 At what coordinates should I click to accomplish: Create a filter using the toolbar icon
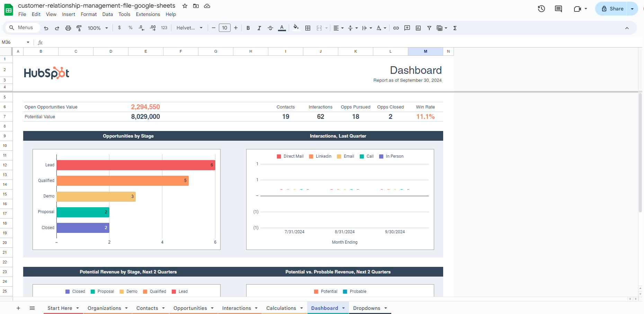click(x=429, y=28)
